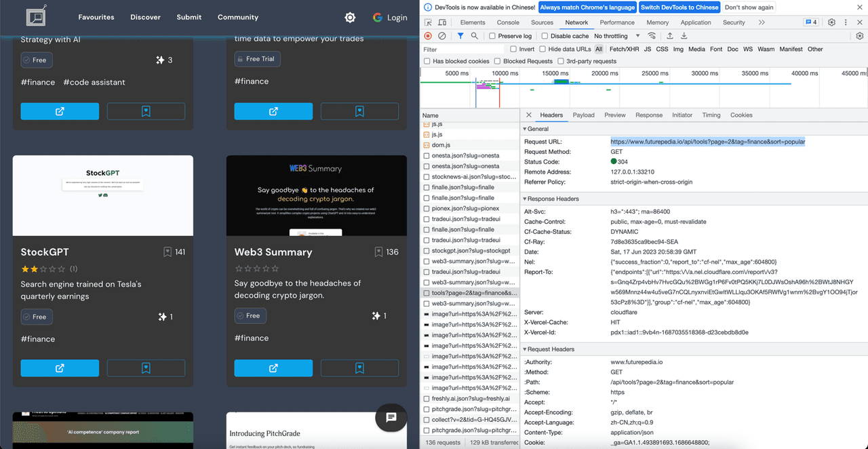This screenshot has height=449, width=868.
Task: Click Don't show again button
Action: point(749,7)
